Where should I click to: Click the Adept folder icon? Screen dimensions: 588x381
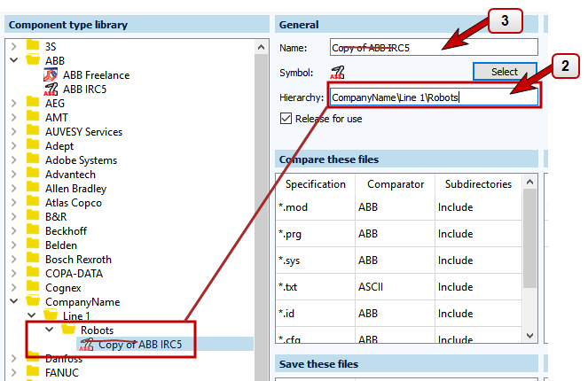33,145
